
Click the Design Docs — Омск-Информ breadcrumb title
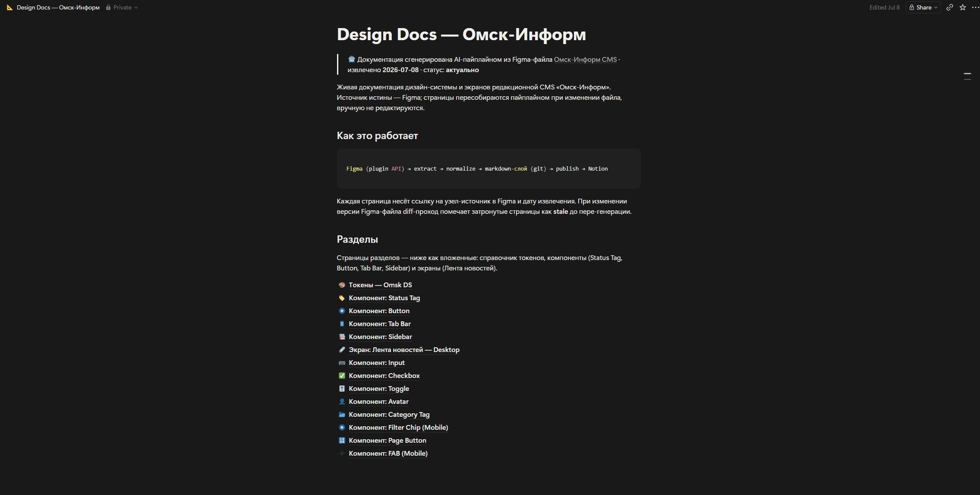click(x=58, y=7)
